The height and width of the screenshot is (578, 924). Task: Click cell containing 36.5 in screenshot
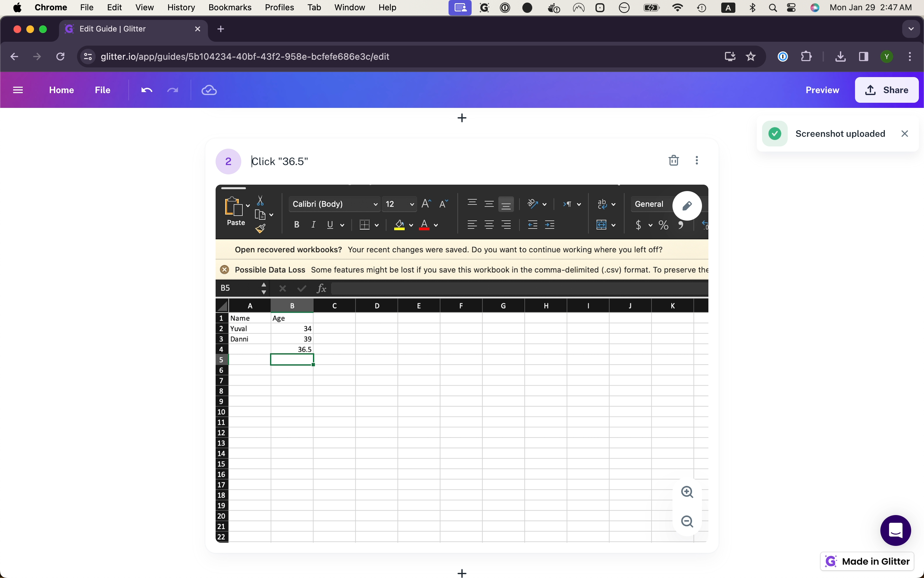coord(292,349)
